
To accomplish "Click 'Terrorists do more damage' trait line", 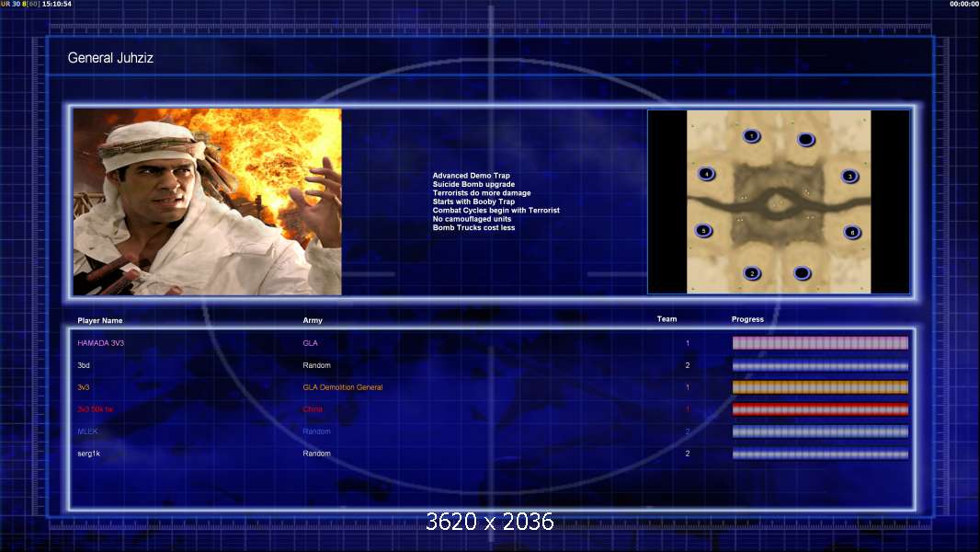I will click(482, 193).
